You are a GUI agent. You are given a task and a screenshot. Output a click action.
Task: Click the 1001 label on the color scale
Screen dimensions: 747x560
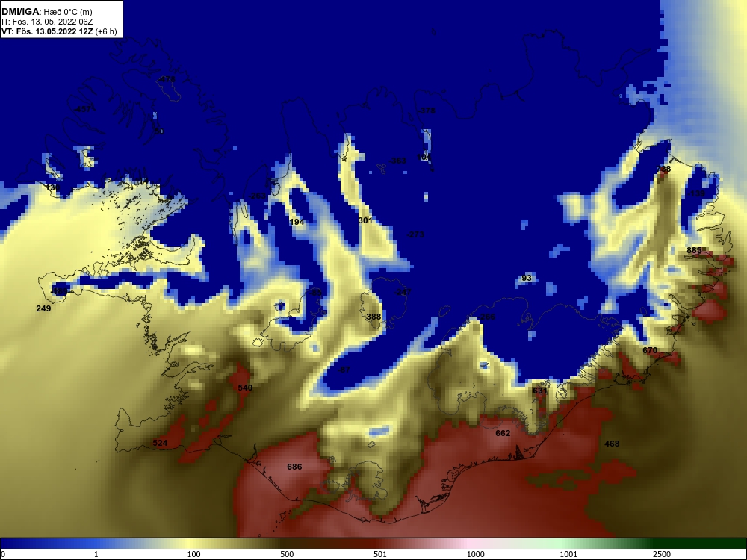pyautogui.click(x=568, y=554)
